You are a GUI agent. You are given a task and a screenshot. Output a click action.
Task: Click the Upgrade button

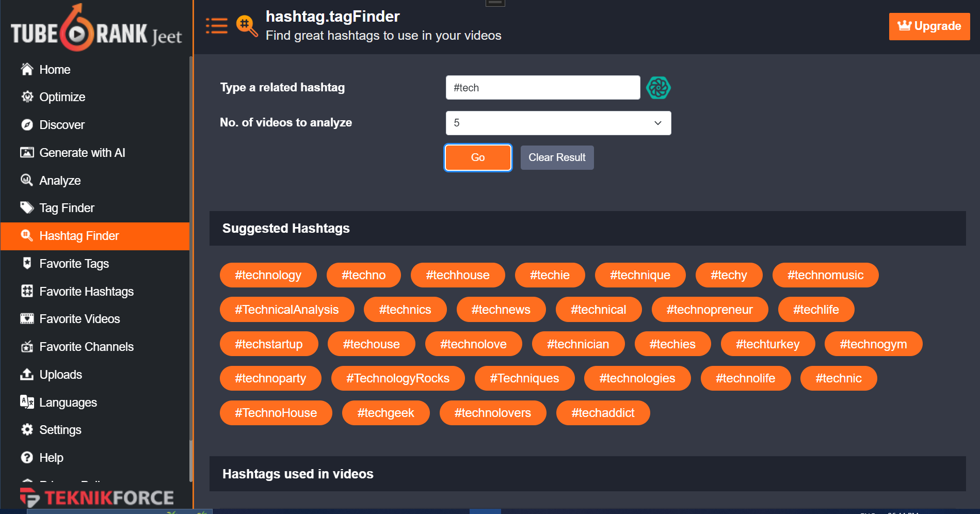[x=929, y=26]
